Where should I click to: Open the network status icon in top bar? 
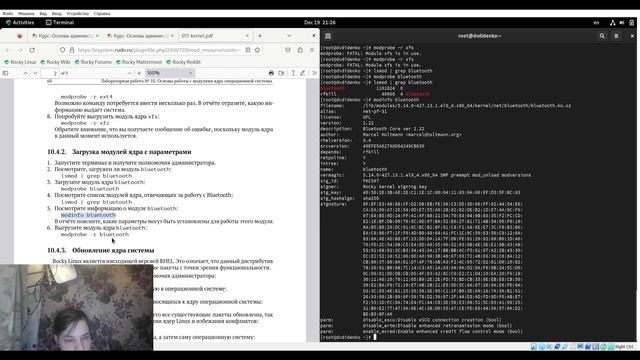coord(612,23)
